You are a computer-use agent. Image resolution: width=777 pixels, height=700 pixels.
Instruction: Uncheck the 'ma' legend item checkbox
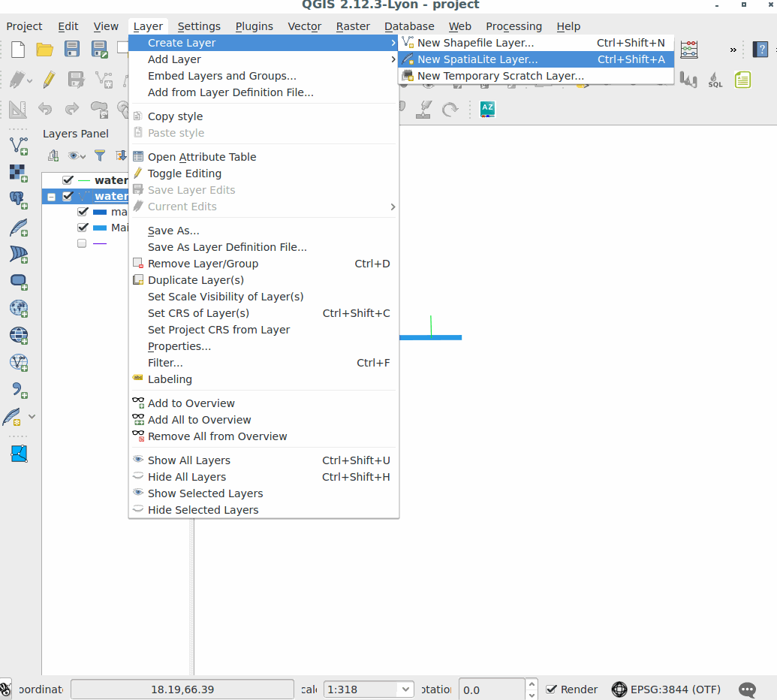[83, 212]
